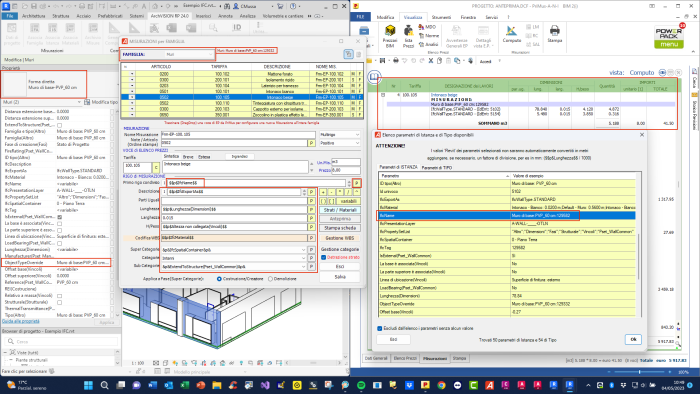The image size is (700, 394).
Task: Click the Strati / Materiali button
Action: click(340, 210)
